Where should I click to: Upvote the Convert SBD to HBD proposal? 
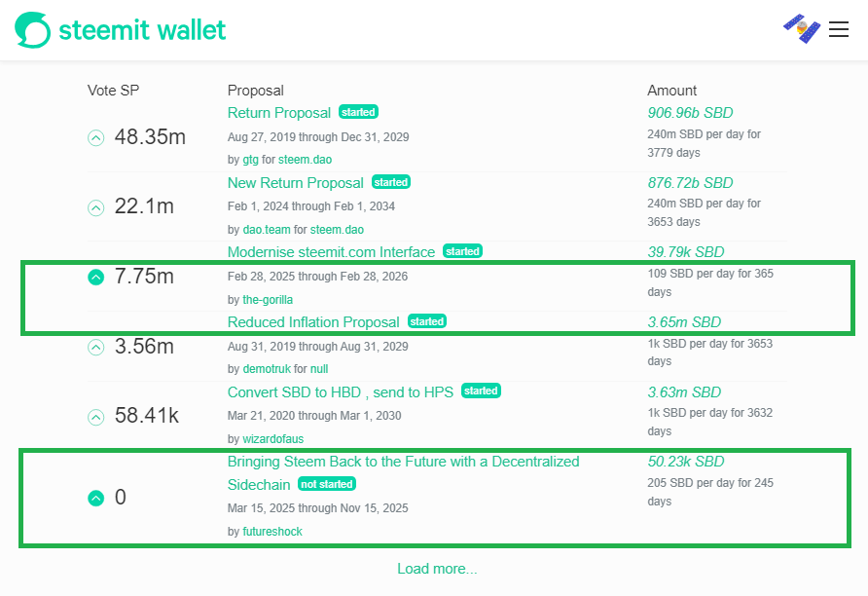[95, 417]
